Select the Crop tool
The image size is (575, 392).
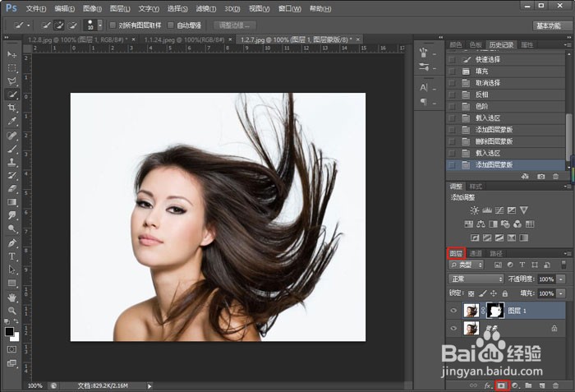(11, 108)
